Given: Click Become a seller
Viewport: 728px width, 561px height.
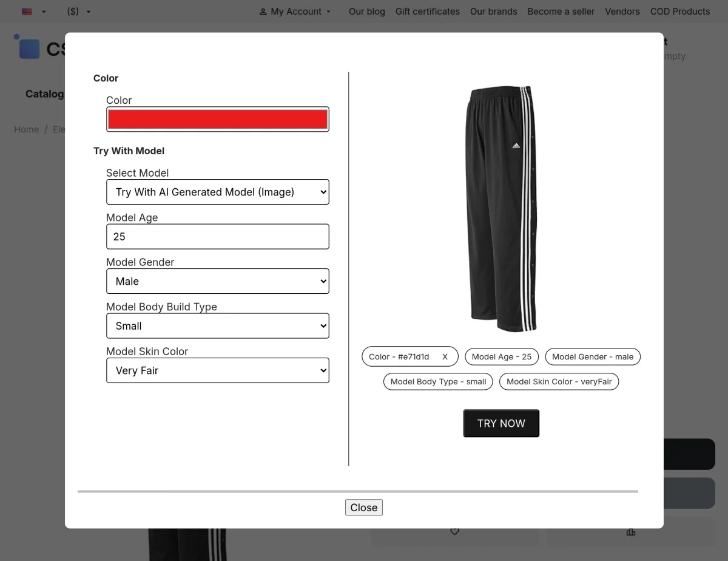Looking at the screenshot, I should 561,11.
